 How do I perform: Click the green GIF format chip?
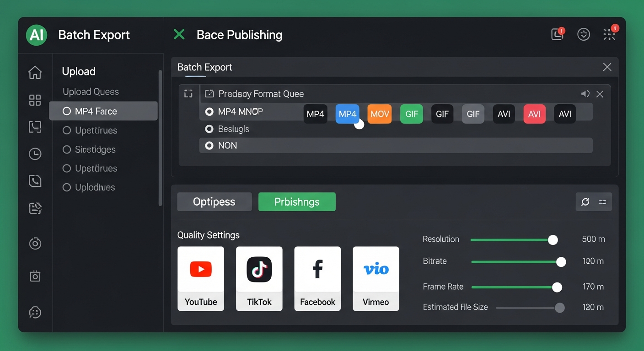412,114
